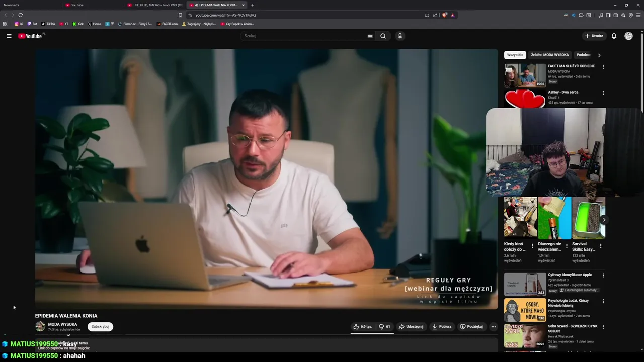Dislike the video showing 61
644x362 pixels.
coord(385,326)
